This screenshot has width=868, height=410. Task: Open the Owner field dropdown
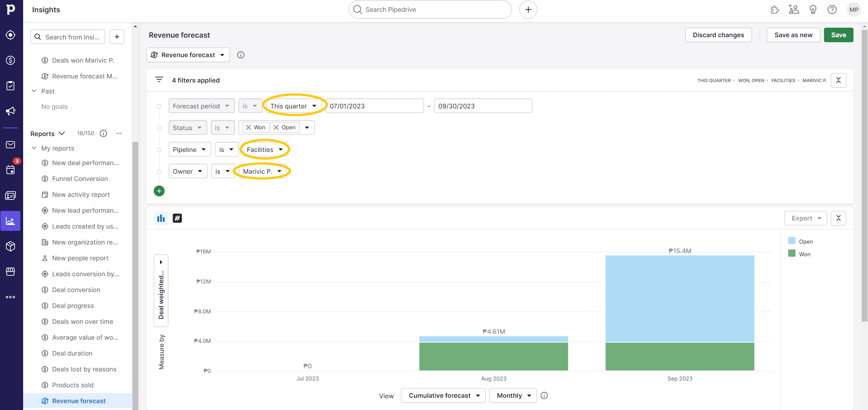[x=188, y=171]
